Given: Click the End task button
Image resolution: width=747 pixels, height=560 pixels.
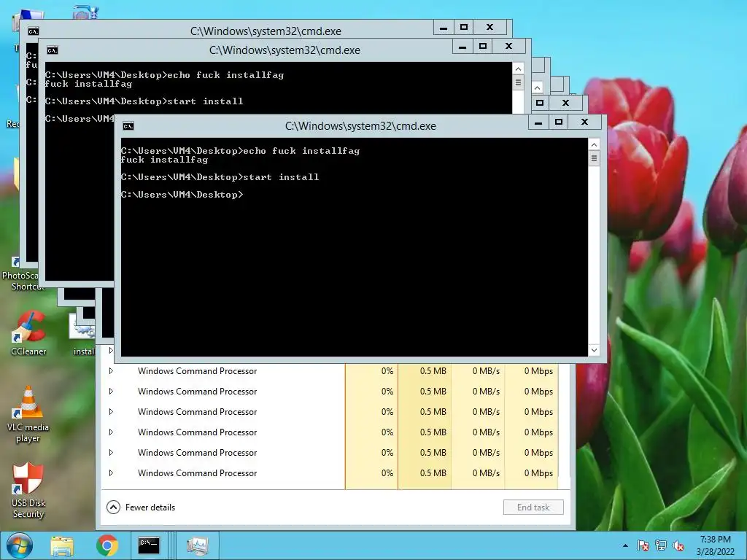Looking at the screenshot, I should tap(533, 507).
